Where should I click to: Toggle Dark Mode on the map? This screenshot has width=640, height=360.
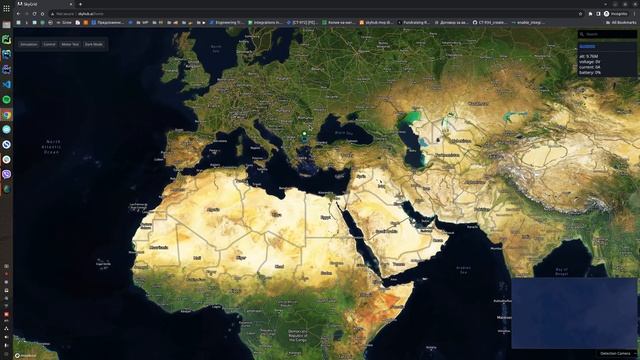coord(93,44)
